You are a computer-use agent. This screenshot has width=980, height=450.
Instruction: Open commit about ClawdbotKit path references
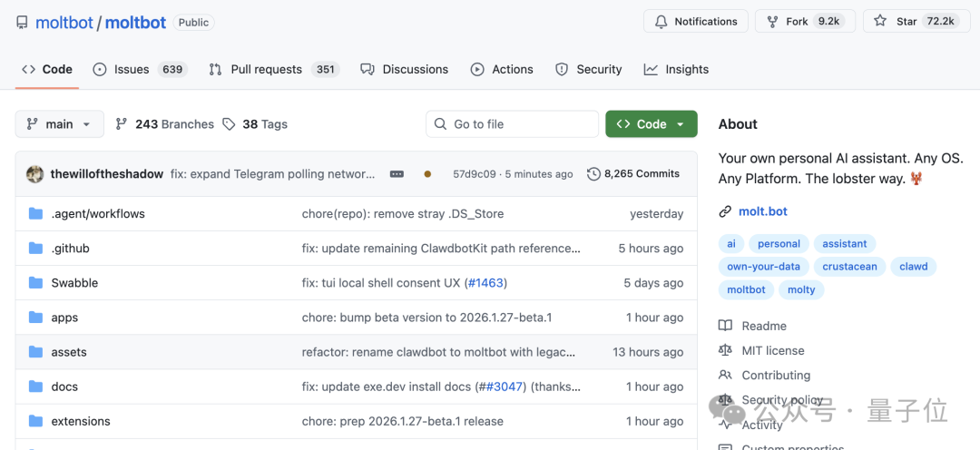coord(441,248)
